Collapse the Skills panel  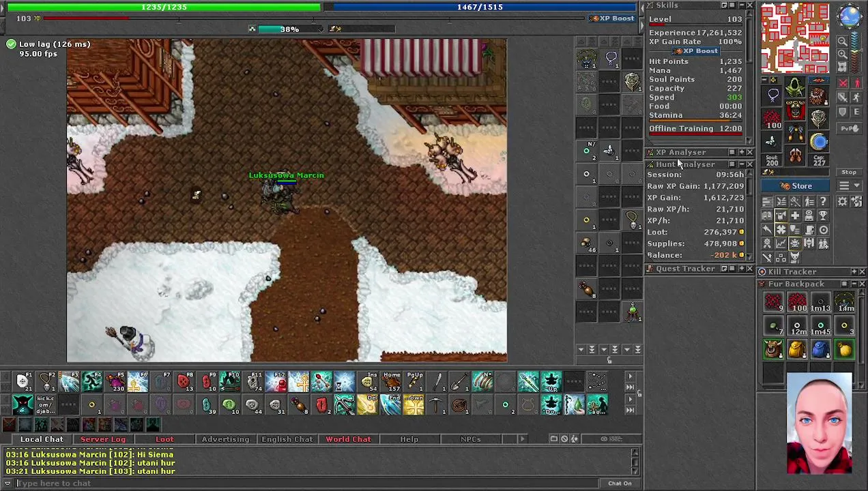coord(740,5)
